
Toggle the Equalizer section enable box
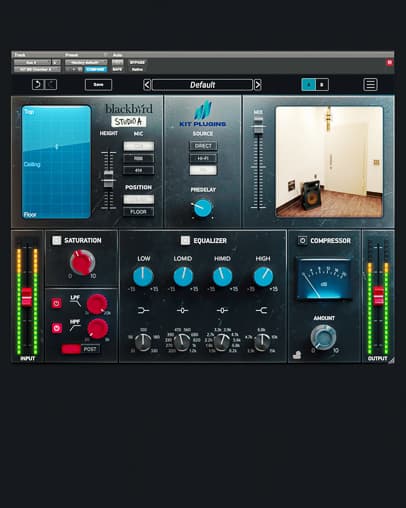[185, 240]
